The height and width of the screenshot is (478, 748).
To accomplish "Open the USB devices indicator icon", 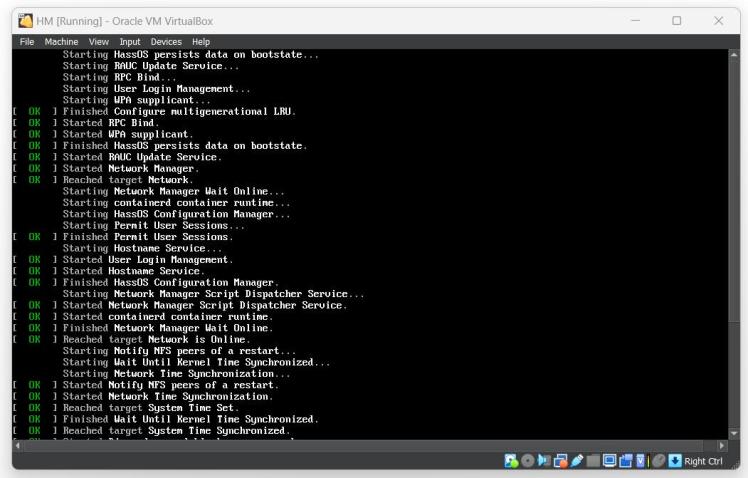I will coord(577,461).
